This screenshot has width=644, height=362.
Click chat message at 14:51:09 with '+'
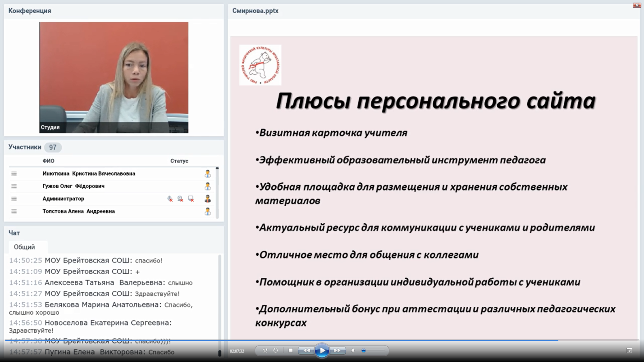pos(74,271)
